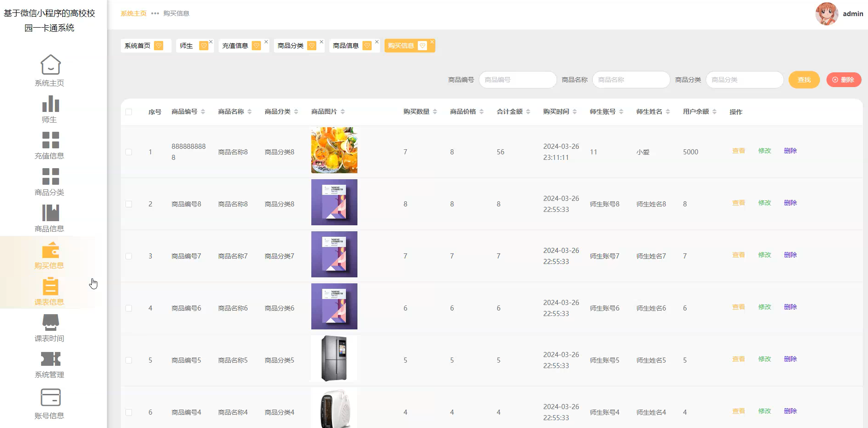Open 课表时间 shop sidebar icon
Image resolution: width=868 pixels, height=428 pixels.
(x=50, y=322)
